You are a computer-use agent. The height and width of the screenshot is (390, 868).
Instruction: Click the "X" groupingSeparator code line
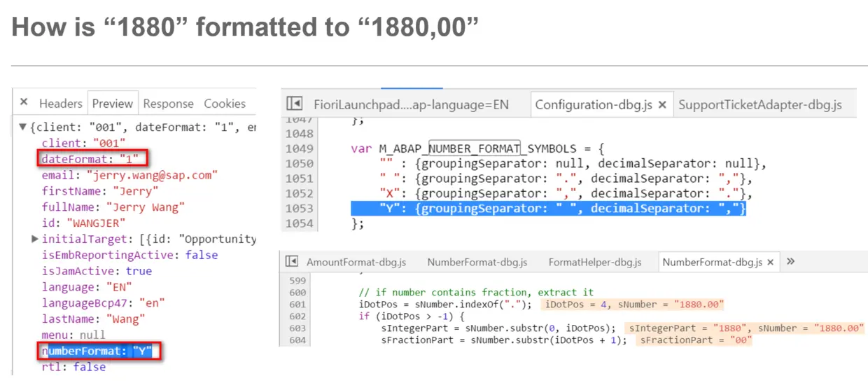(x=566, y=194)
